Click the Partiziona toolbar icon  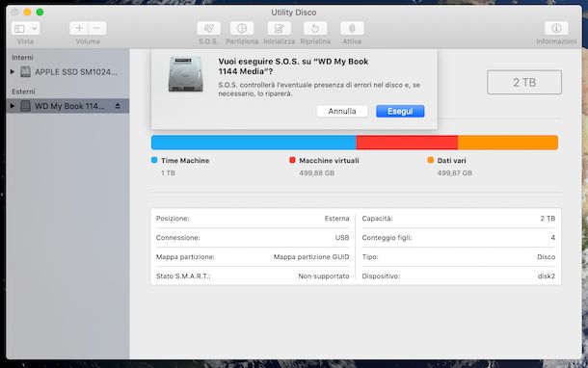(242, 28)
